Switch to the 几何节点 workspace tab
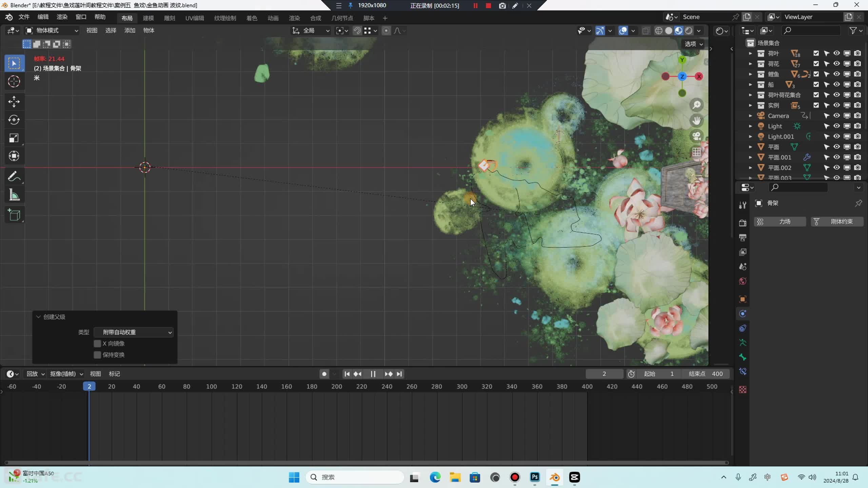 [342, 18]
